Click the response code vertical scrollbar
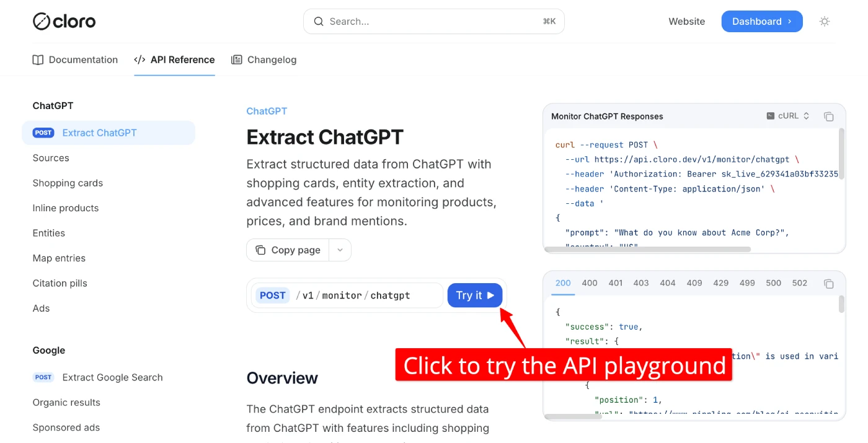Viewport: 868px width, 443px height. pyautogui.click(x=841, y=304)
